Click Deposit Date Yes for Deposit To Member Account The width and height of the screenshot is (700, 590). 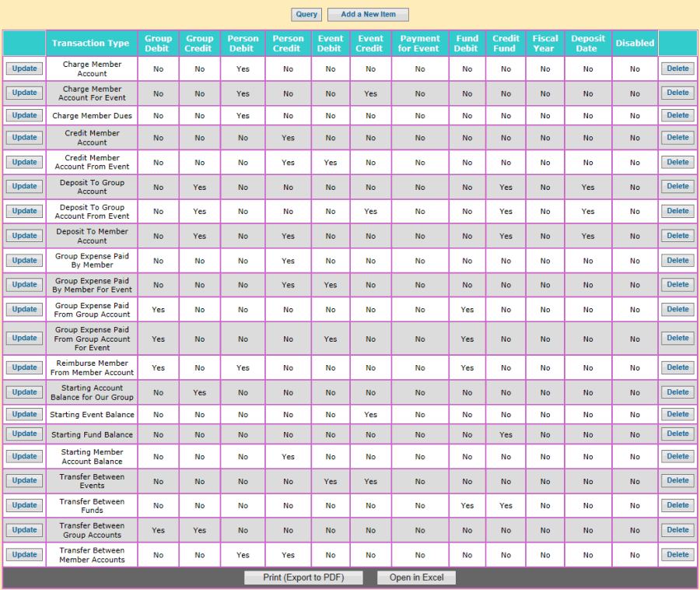[x=588, y=236]
